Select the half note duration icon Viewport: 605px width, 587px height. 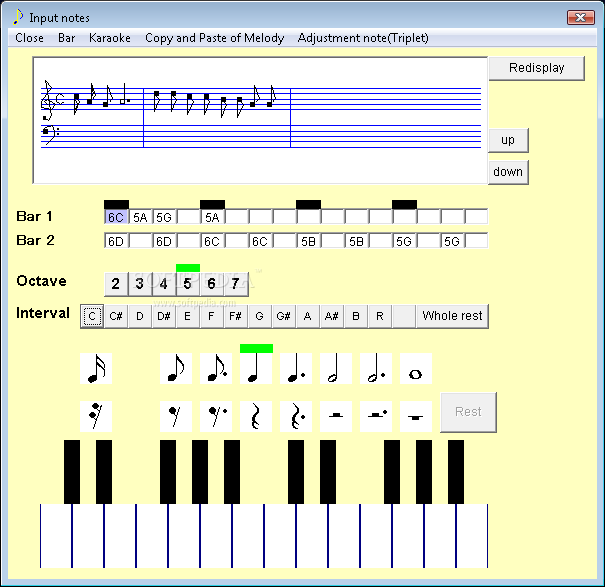pyautogui.click(x=336, y=369)
